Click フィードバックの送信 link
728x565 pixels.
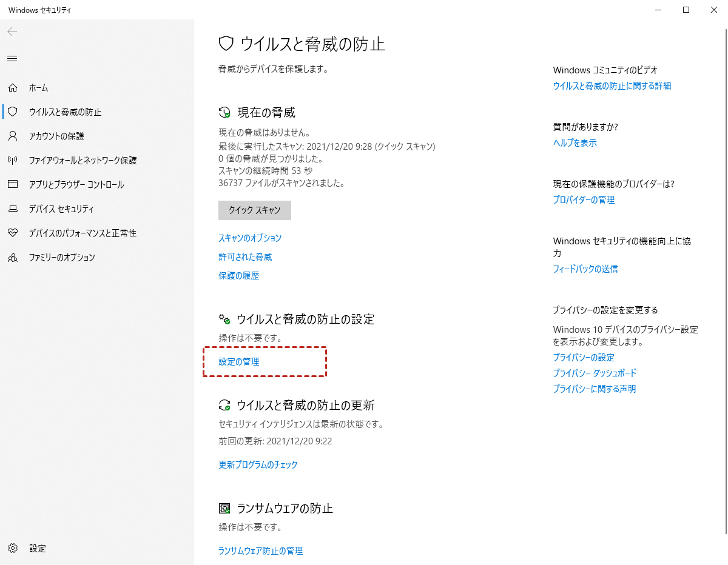coord(585,269)
